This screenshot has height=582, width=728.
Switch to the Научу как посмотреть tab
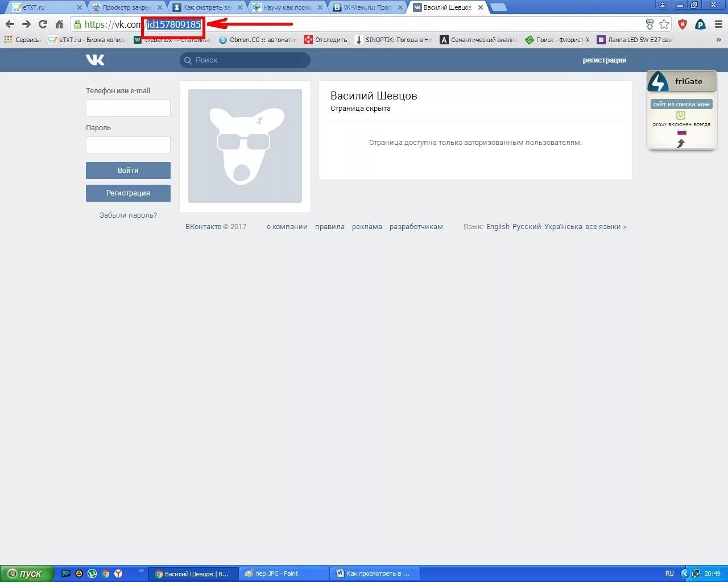pyautogui.click(x=287, y=7)
